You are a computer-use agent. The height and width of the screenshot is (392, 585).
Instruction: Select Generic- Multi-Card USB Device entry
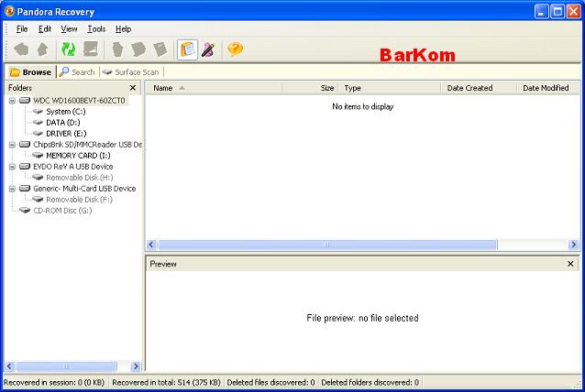click(x=84, y=189)
